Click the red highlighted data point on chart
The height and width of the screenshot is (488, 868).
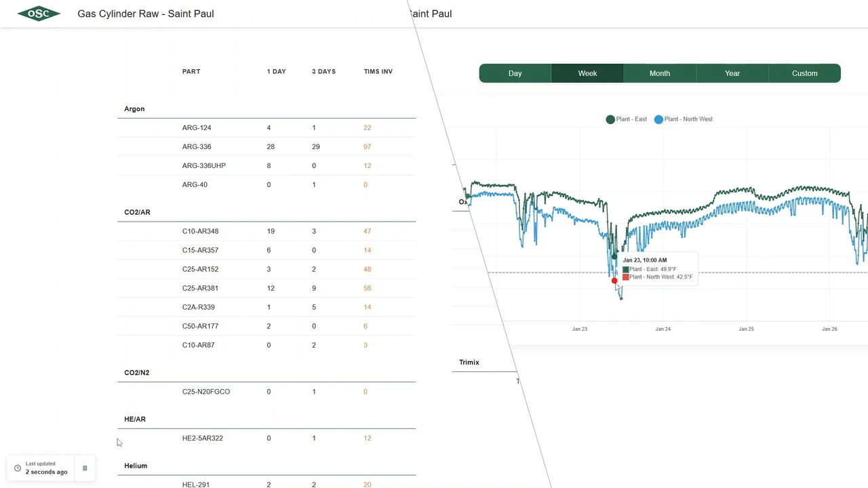pos(614,281)
